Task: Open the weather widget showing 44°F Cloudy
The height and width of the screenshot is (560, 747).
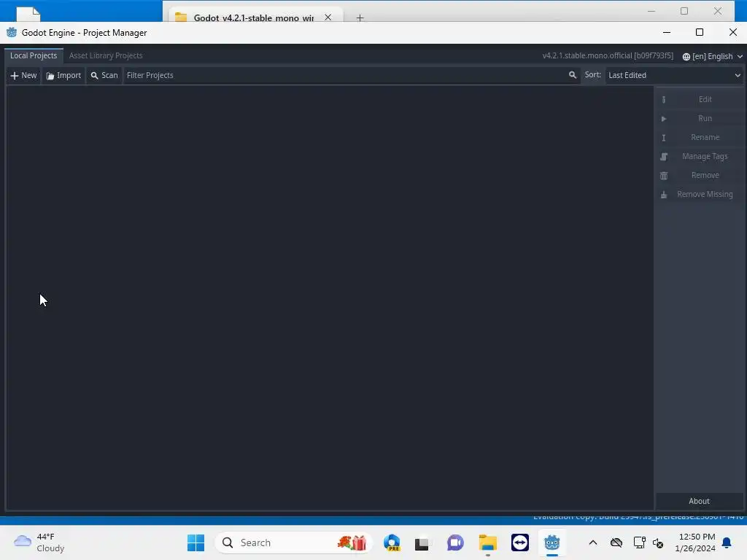Action: (39, 542)
